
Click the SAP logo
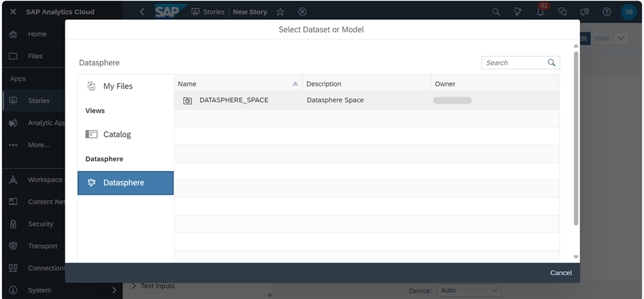point(170,11)
